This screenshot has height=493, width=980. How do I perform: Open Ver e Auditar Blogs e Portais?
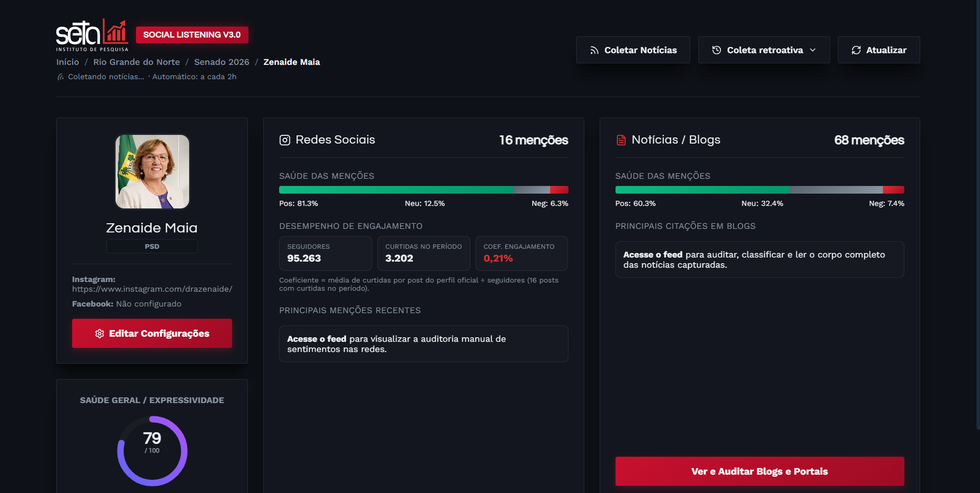click(760, 471)
